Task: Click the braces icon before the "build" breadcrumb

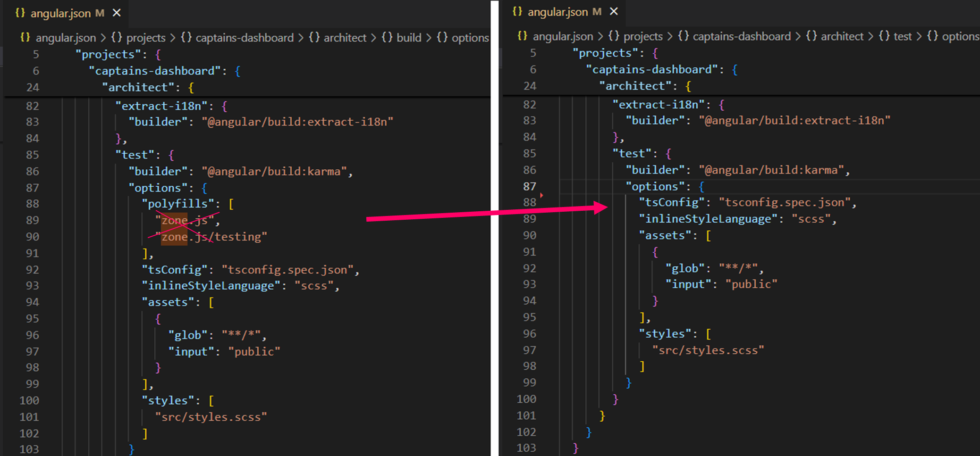Action: click(x=387, y=38)
